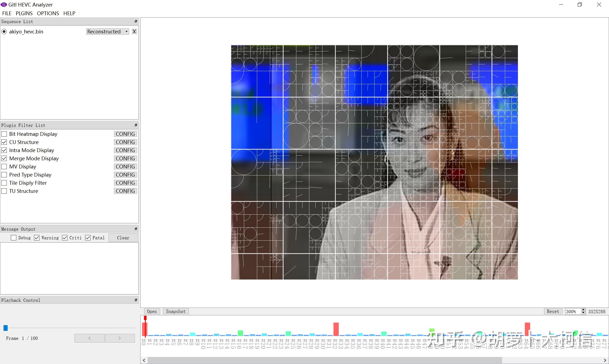Image resolution: width=609 pixels, height=364 pixels.
Task: Go to previous frame arrow
Action: point(89,338)
